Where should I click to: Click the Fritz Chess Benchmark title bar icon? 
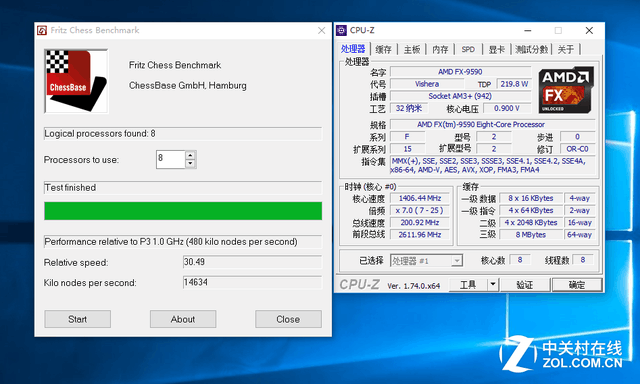[x=42, y=31]
